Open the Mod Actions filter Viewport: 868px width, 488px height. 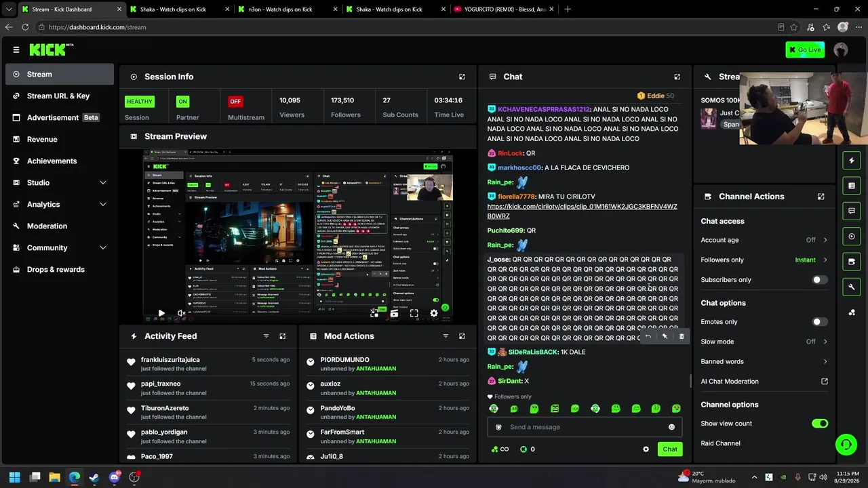coord(446,336)
